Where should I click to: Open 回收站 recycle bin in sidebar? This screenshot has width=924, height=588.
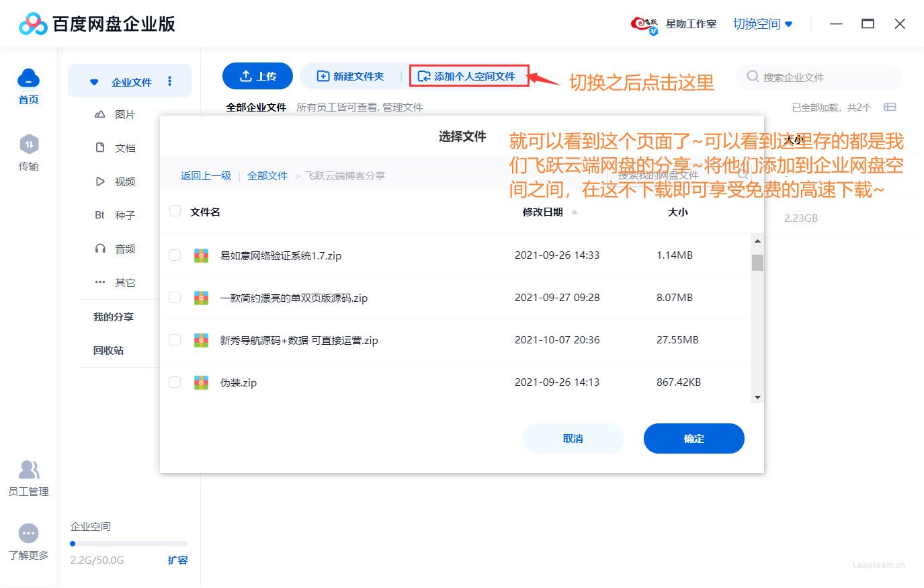108,350
